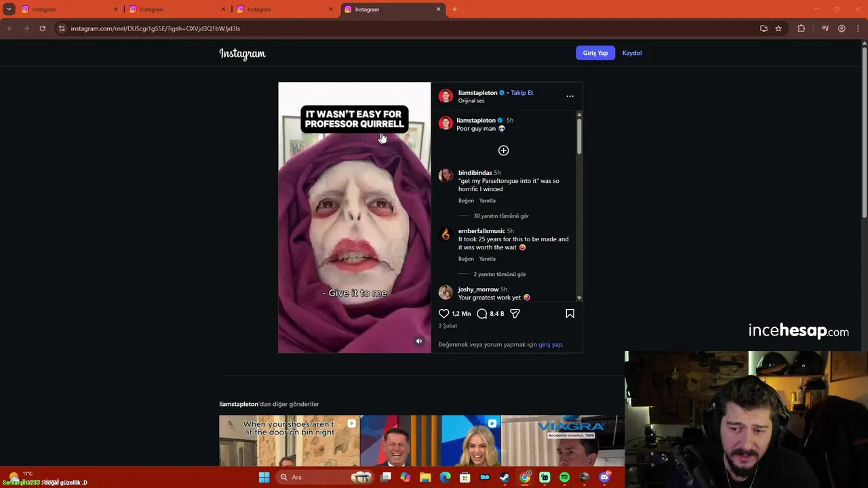Screen dimensions: 868x488
Task: Open liamstapleton profile picture in post header
Action: click(446, 96)
